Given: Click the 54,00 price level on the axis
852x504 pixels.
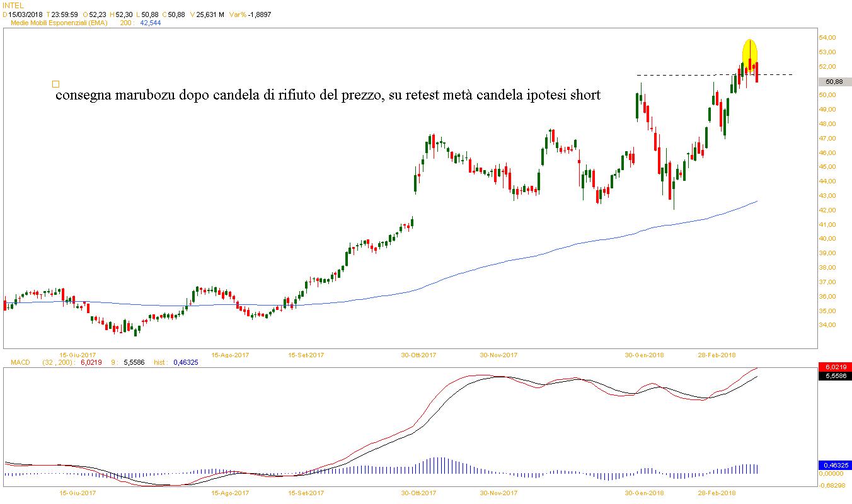Looking at the screenshot, I should coord(827,37).
